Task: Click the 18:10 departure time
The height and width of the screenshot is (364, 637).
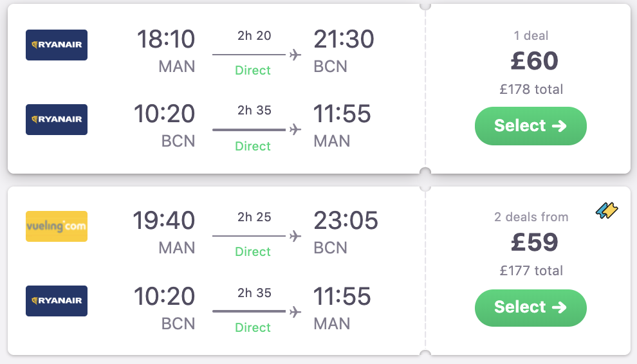Action: click(165, 40)
